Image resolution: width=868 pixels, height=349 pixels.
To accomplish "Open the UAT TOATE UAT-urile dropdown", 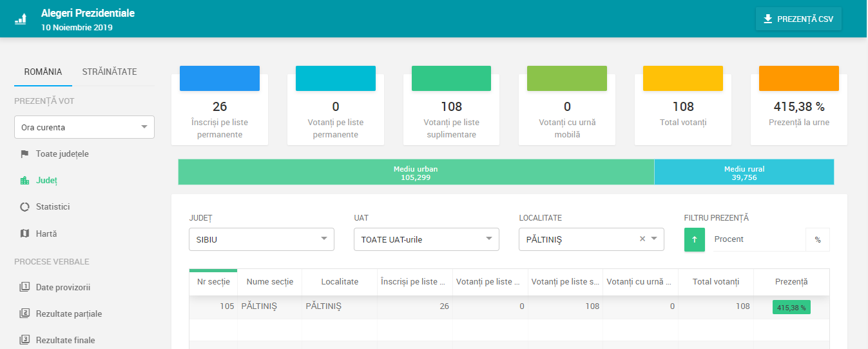I will [426, 239].
